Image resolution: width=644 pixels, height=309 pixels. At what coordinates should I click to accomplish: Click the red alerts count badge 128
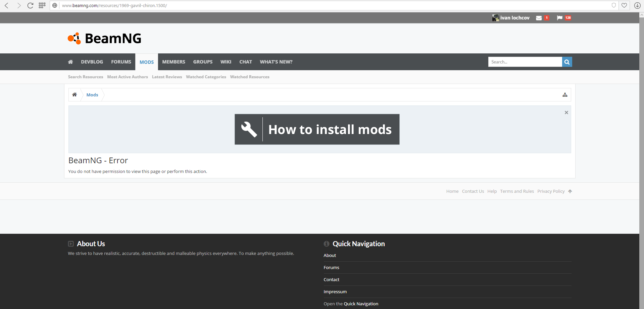coord(568,18)
